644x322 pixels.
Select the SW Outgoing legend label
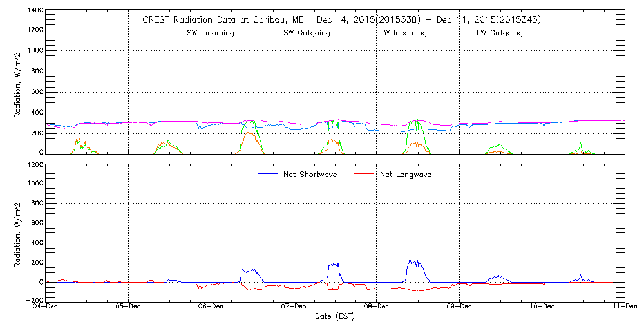(307, 33)
